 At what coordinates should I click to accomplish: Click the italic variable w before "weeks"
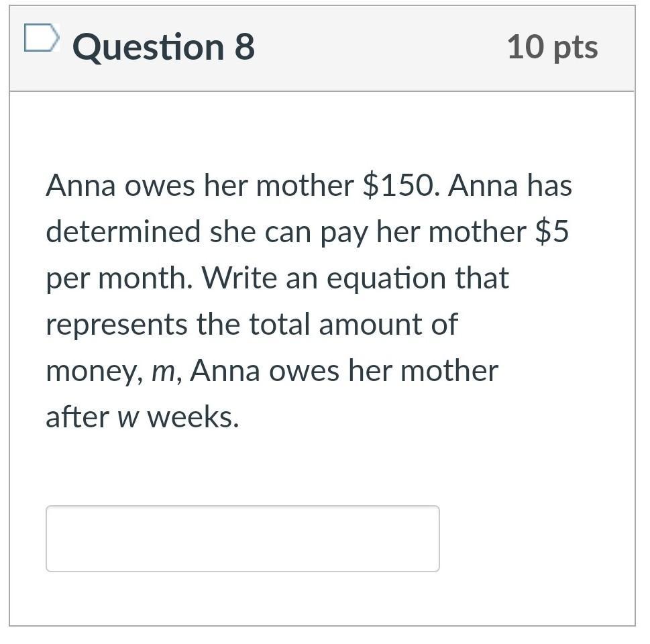pyautogui.click(x=127, y=417)
